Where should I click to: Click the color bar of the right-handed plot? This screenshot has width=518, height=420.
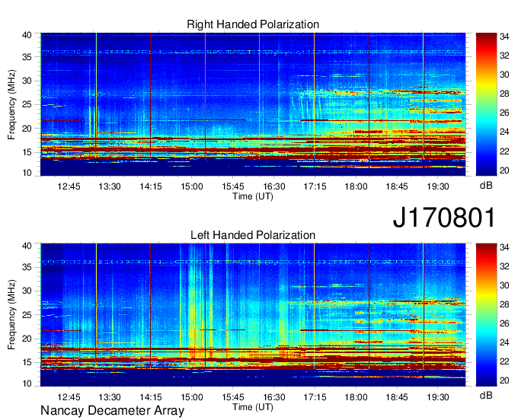point(486,104)
